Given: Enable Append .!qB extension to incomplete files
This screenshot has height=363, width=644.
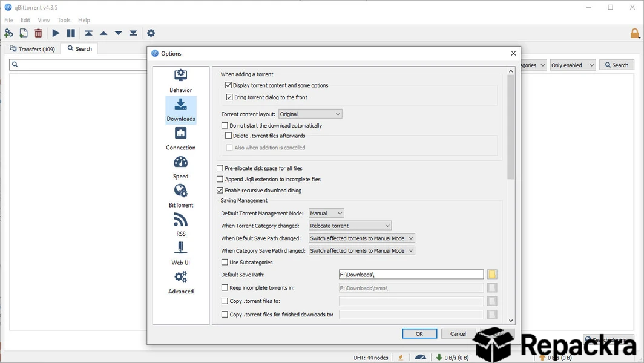Looking at the screenshot, I should click(220, 180).
